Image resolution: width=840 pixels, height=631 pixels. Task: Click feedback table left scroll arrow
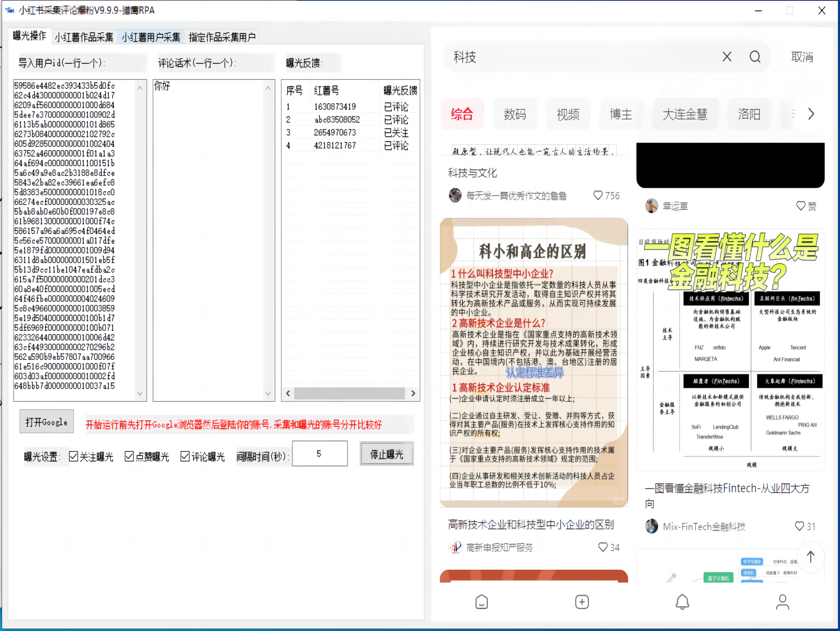click(x=288, y=393)
